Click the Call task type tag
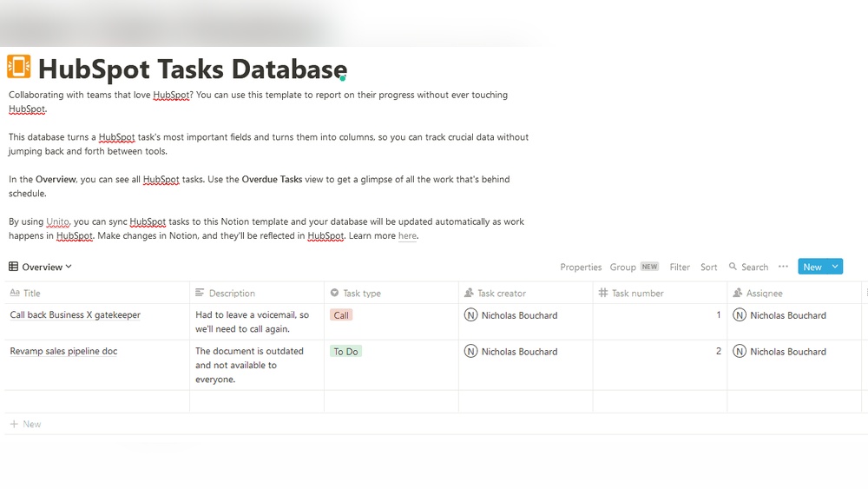This screenshot has width=868, height=489. (341, 315)
